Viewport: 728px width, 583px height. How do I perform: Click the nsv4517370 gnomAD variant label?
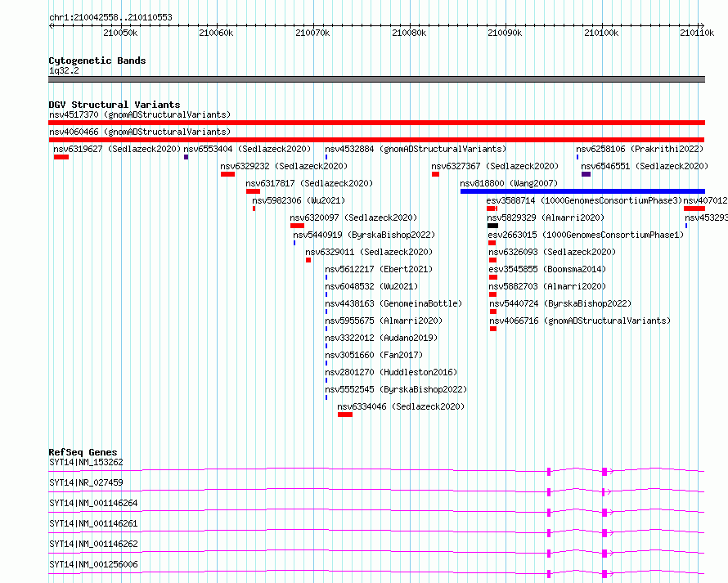(x=140, y=114)
